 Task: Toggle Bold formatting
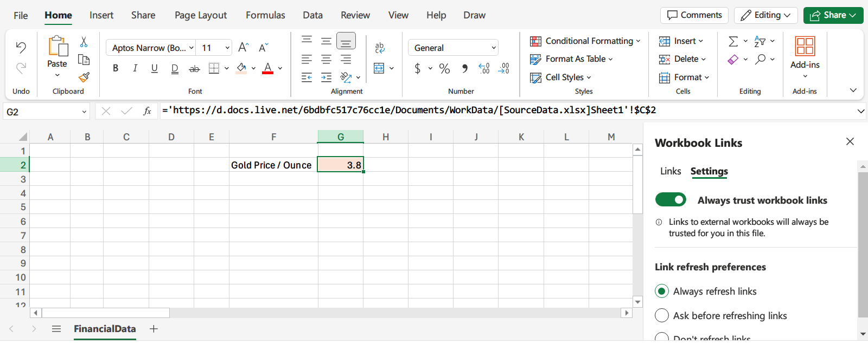(116, 68)
